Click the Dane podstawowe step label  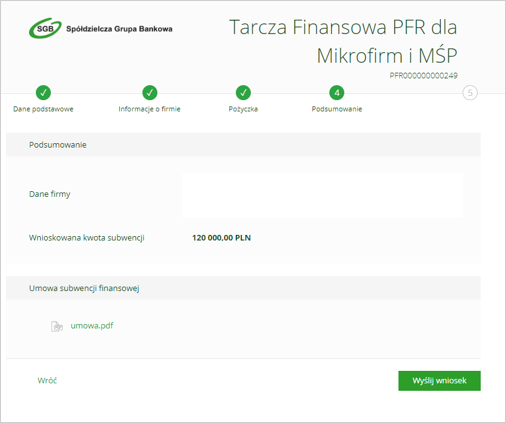coord(43,109)
